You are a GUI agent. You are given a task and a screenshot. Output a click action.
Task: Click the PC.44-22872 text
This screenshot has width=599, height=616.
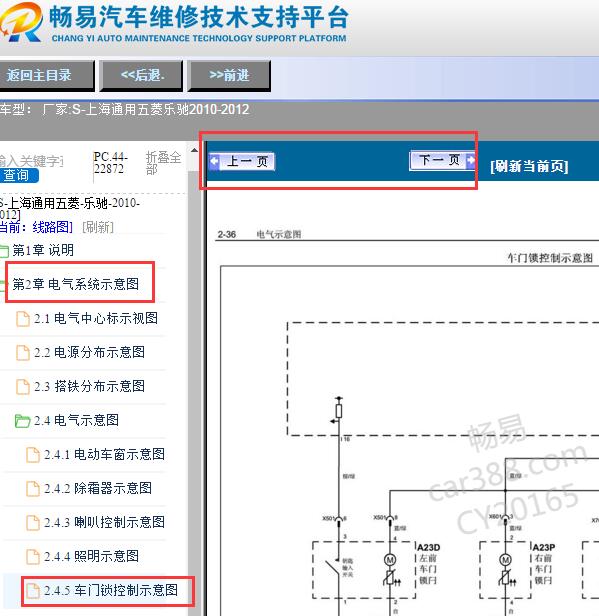coord(110,163)
